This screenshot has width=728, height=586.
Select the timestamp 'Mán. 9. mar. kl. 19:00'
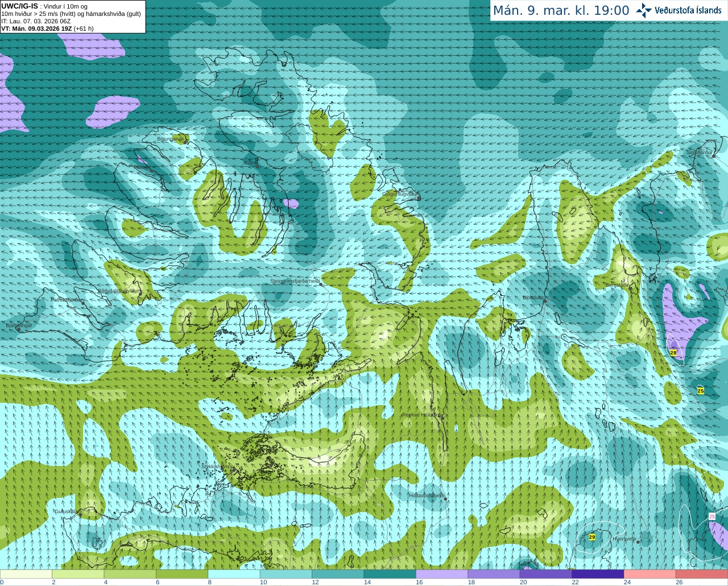click(561, 11)
